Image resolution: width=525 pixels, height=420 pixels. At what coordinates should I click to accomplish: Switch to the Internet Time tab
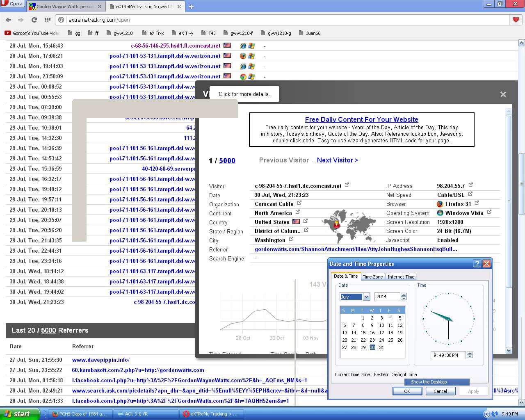click(401, 277)
